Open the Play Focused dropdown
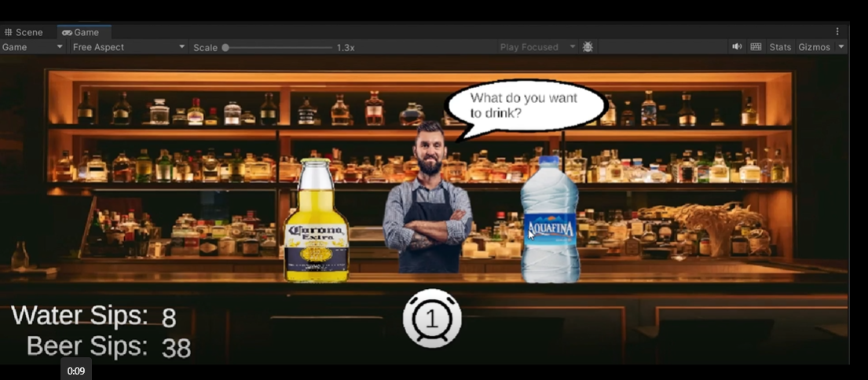This screenshot has height=380, width=868. (x=537, y=47)
